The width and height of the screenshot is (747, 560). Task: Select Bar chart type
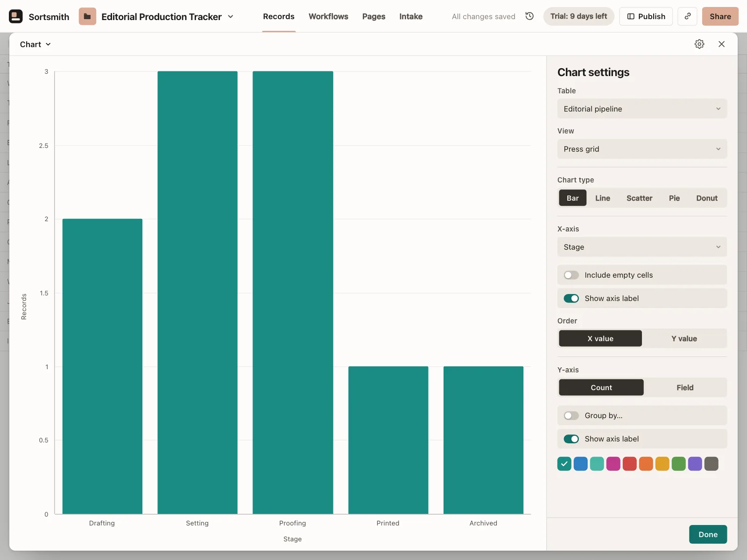tap(573, 198)
